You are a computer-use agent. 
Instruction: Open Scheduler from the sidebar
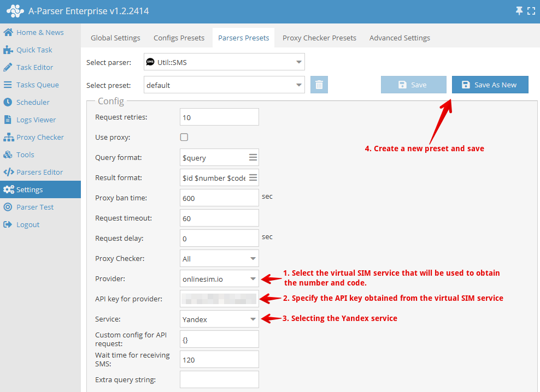33,102
